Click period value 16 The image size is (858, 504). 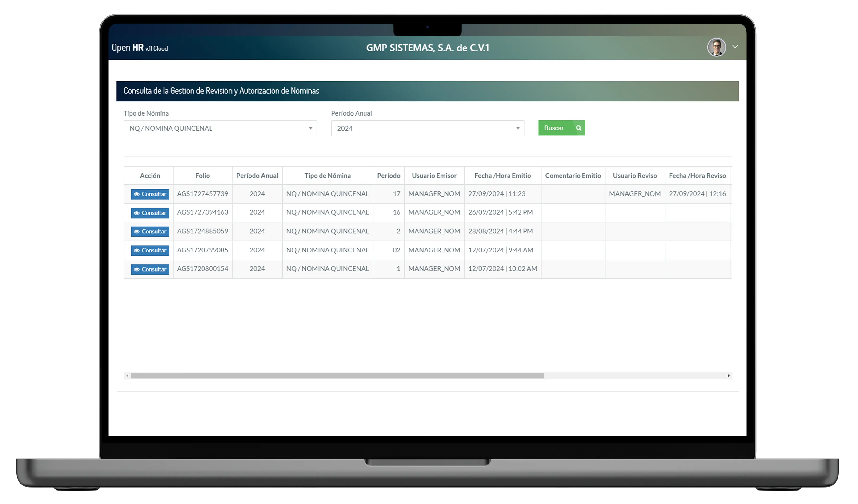396,212
